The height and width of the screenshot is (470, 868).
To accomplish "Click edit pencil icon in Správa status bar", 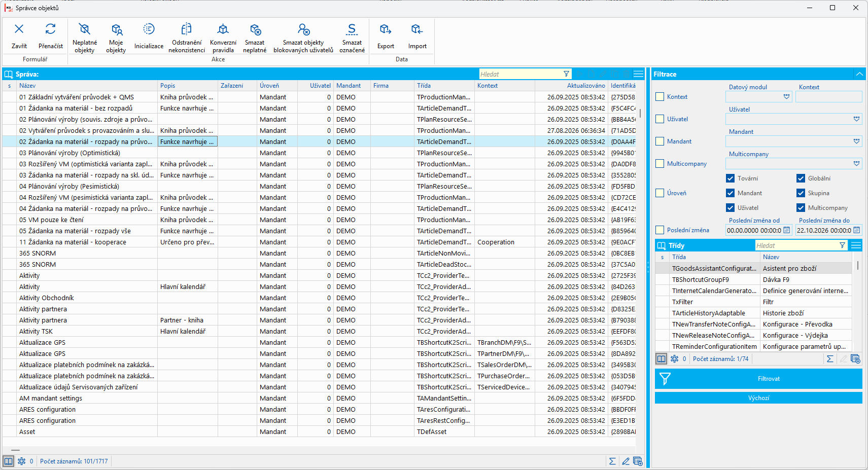I will [x=626, y=461].
